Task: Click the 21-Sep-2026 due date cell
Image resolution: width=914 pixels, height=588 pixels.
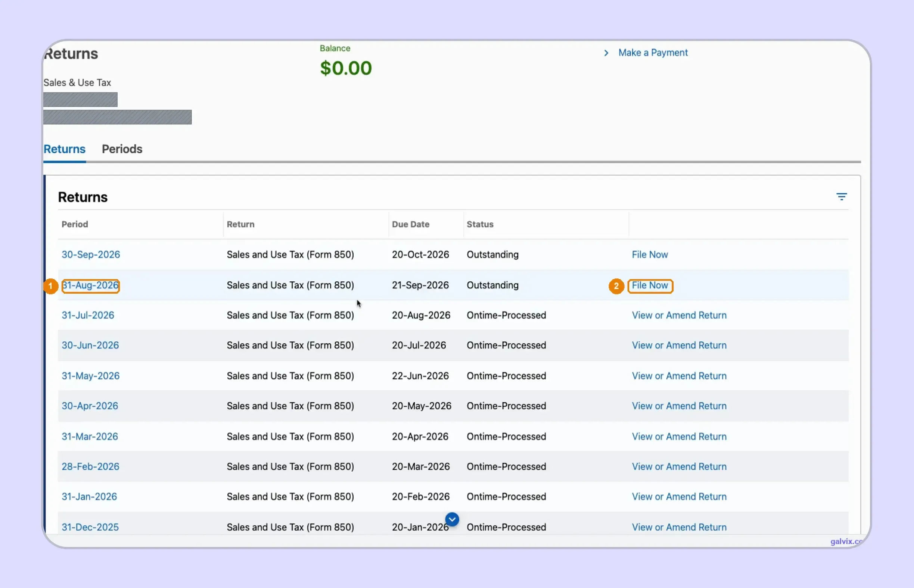Action: click(x=420, y=285)
